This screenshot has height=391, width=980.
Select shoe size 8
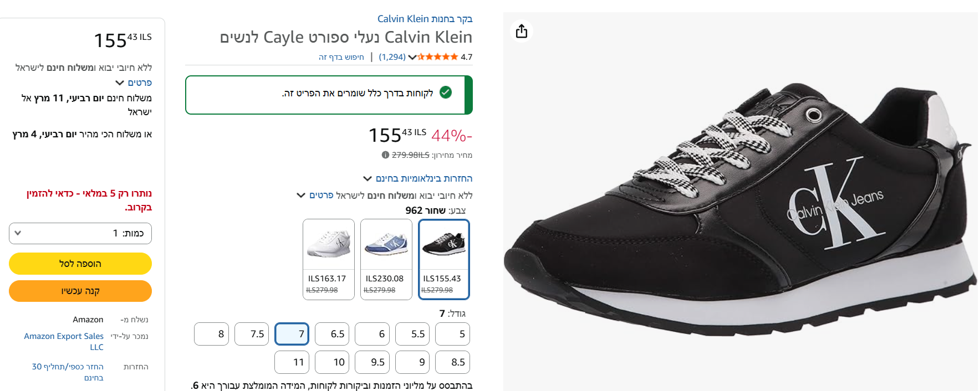(212, 334)
